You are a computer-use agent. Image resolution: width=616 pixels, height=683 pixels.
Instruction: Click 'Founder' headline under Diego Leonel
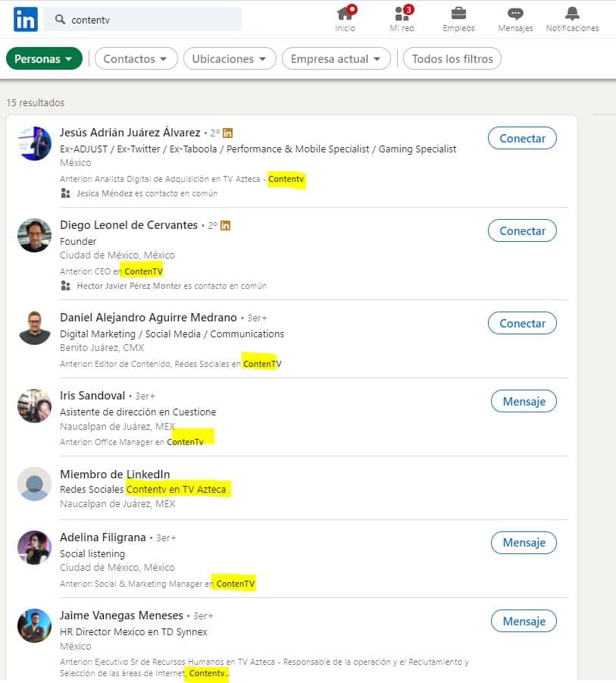pyautogui.click(x=78, y=241)
